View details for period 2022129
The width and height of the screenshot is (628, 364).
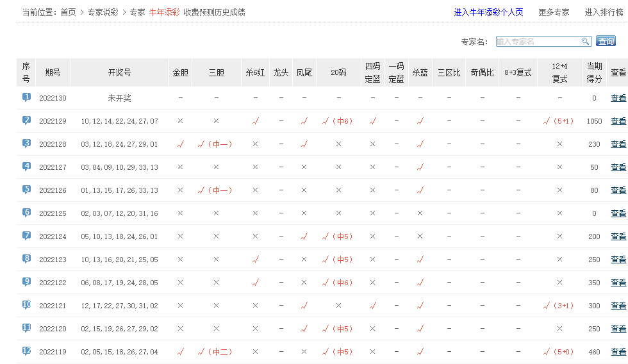tap(618, 121)
